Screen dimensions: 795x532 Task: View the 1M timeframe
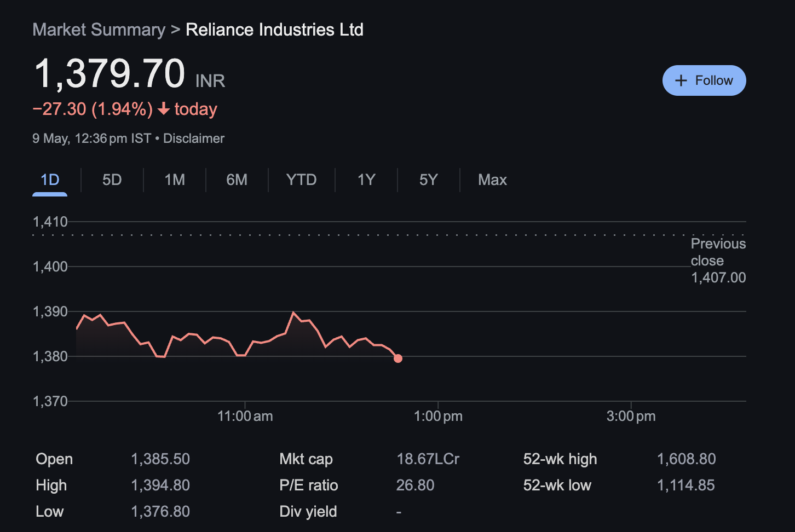[175, 180]
